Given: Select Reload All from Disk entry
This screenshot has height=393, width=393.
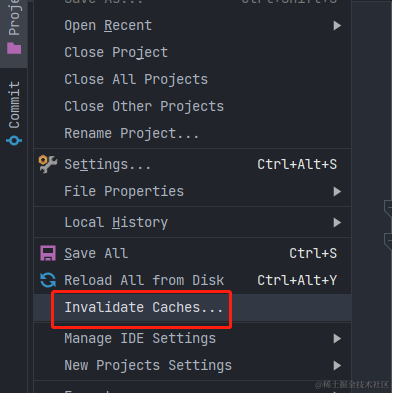Looking at the screenshot, I should click(x=192, y=280).
